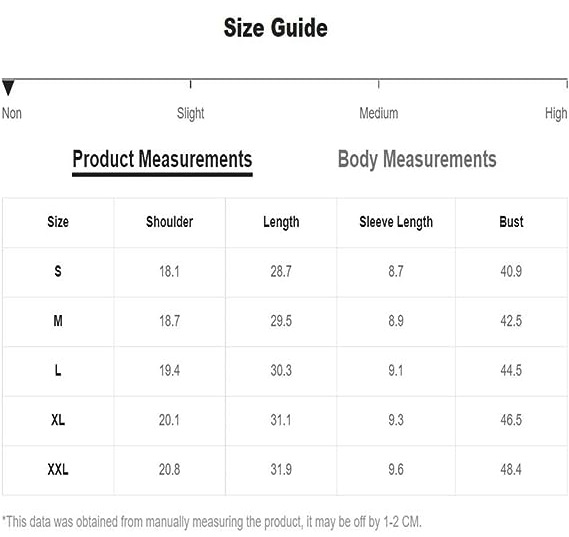Click the Sleeve Length column header

(x=396, y=222)
